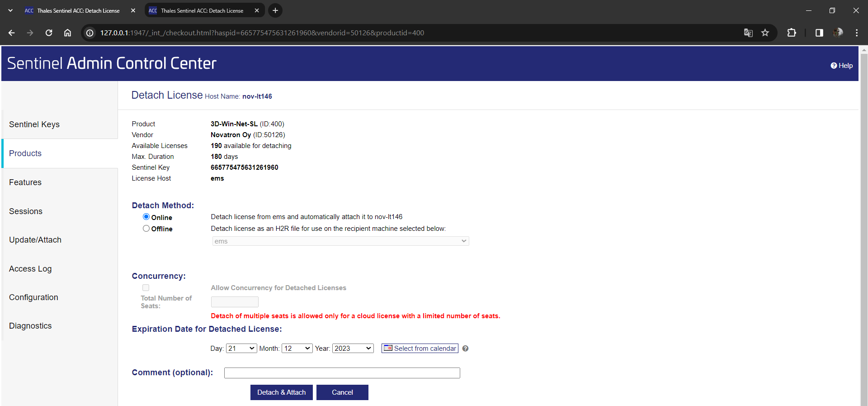Go to browser home page icon

point(67,33)
